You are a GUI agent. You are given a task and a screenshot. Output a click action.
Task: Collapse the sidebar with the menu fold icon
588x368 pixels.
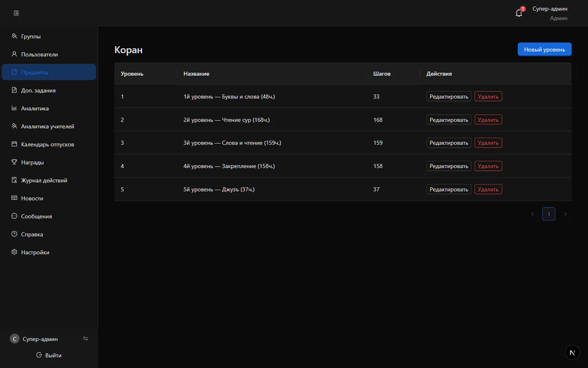click(16, 13)
